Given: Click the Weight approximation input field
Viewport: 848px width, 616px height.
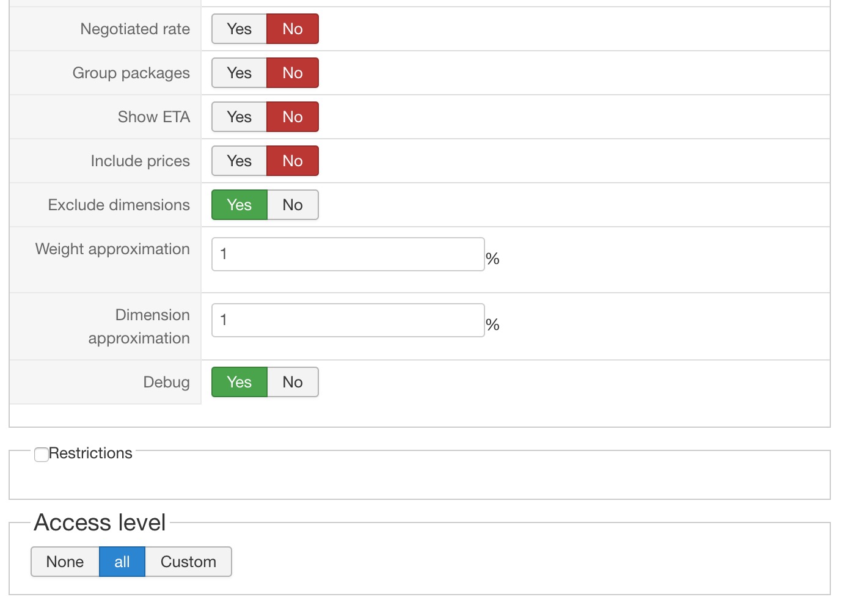Looking at the screenshot, I should pos(348,254).
